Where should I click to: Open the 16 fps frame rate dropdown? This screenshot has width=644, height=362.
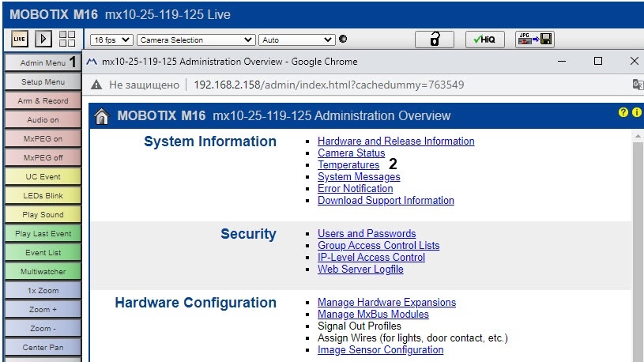(111, 40)
